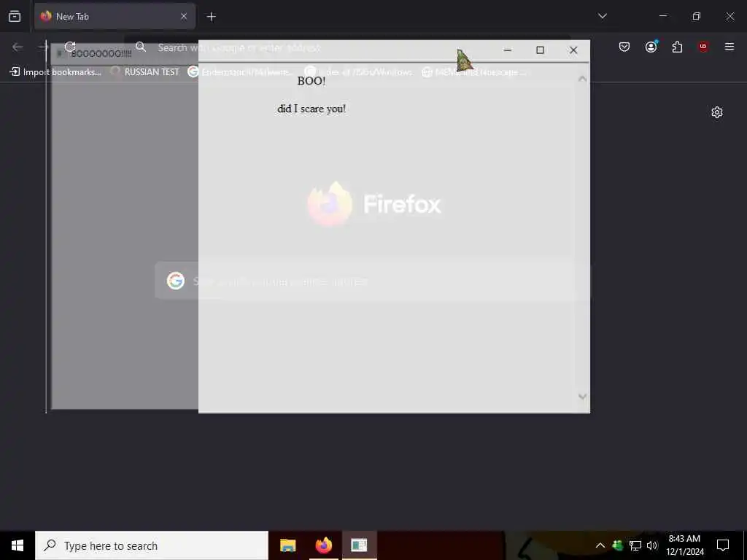Screen dimensions: 747x560
Task: Close the Firefox window
Action: [729, 16]
